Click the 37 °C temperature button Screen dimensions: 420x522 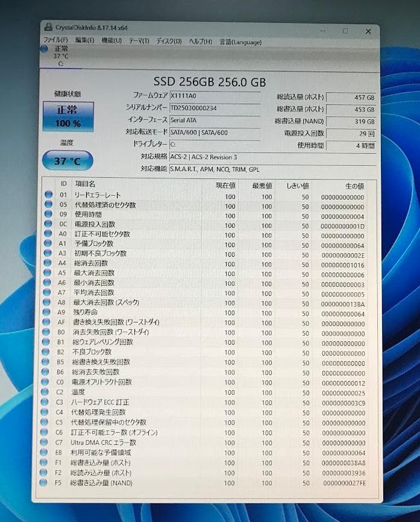point(67,161)
